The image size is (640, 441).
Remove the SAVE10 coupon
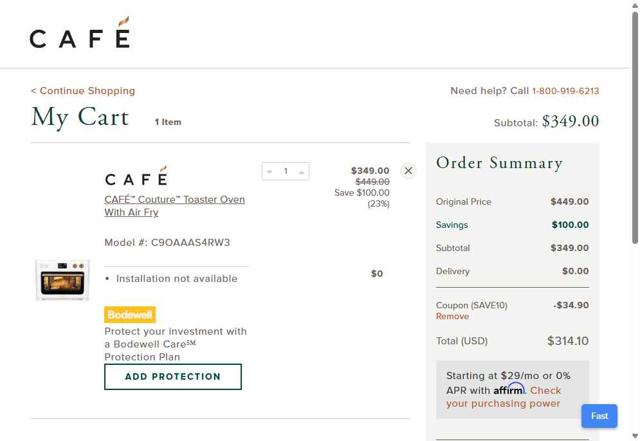pos(452,316)
